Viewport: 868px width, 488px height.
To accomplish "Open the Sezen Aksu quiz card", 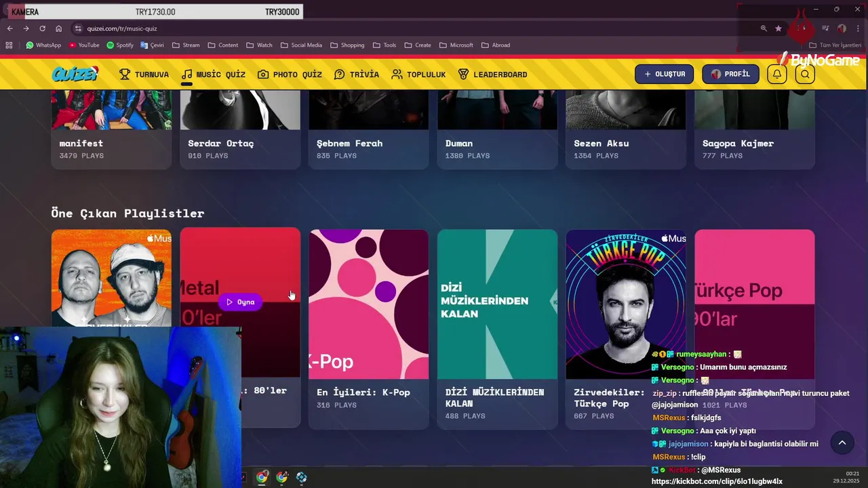I will point(626,129).
